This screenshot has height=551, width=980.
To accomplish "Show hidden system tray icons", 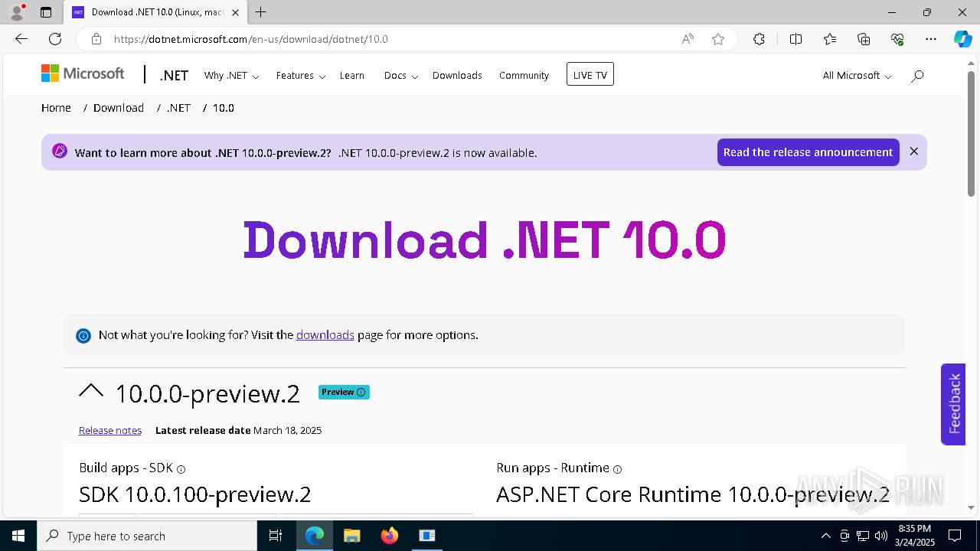I will click(x=825, y=536).
